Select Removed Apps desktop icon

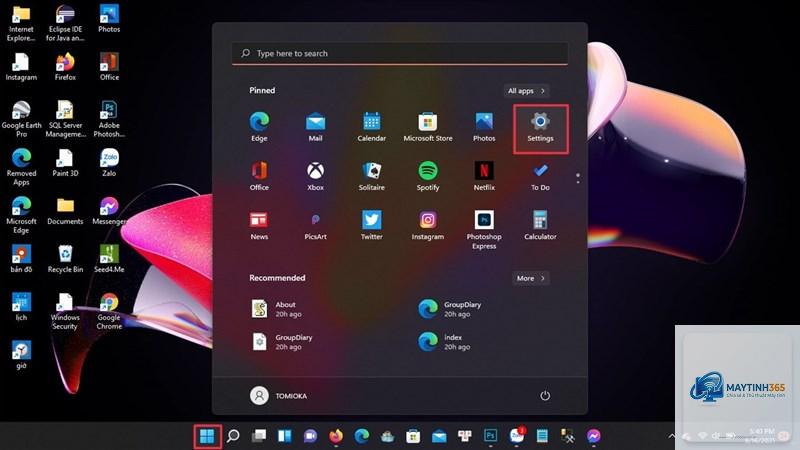(21, 167)
